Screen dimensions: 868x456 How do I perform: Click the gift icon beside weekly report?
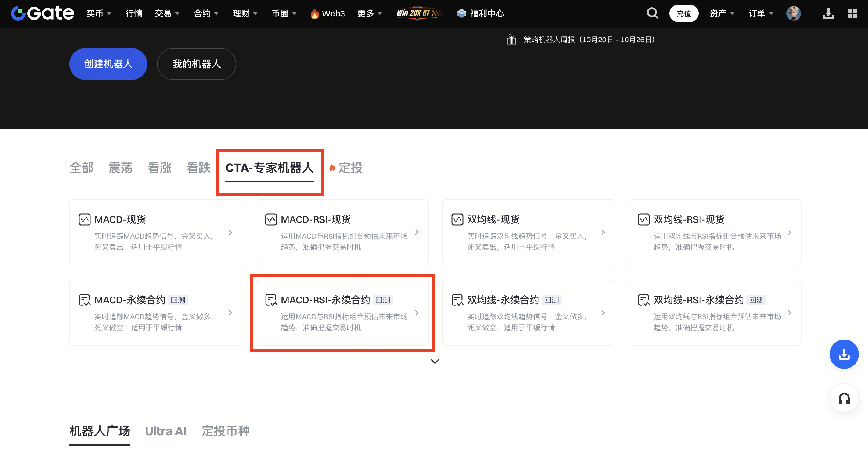tap(511, 39)
